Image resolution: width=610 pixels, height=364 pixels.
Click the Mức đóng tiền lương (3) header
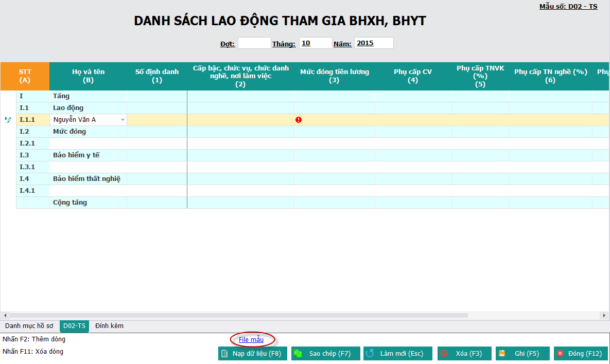[x=335, y=76]
